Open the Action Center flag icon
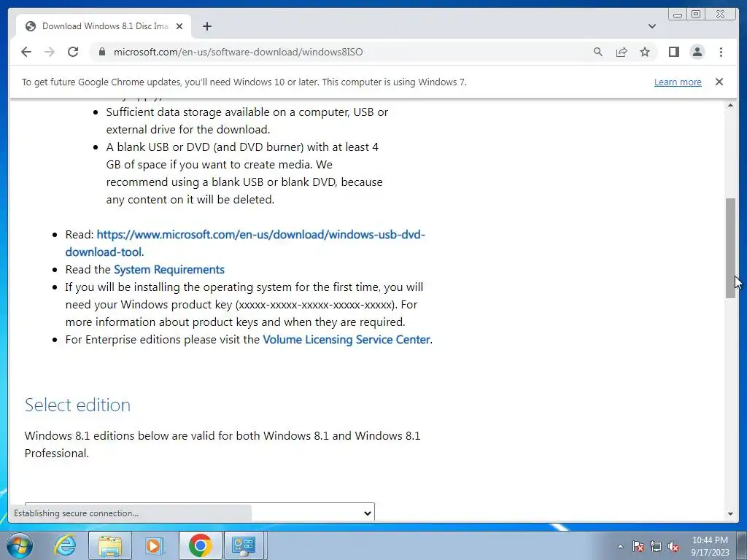Image resolution: width=747 pixels, height=560 pixels. (638, 546)
